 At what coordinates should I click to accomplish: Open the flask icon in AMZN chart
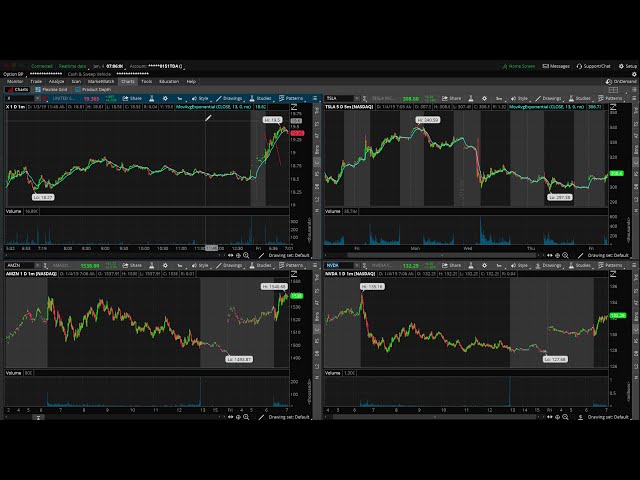tap(151, 265)
